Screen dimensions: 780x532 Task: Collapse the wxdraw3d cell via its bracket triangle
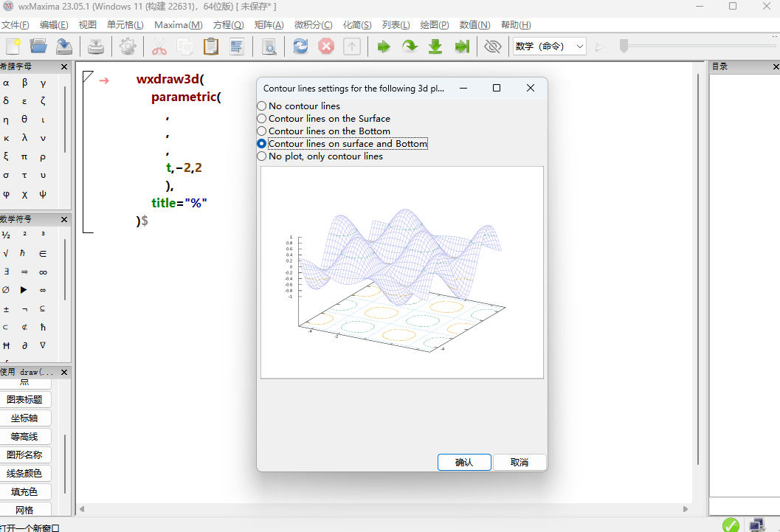[x=89, y=77]
